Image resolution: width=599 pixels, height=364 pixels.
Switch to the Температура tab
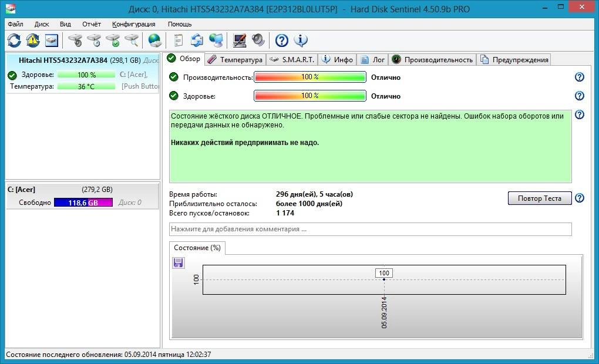235,59
